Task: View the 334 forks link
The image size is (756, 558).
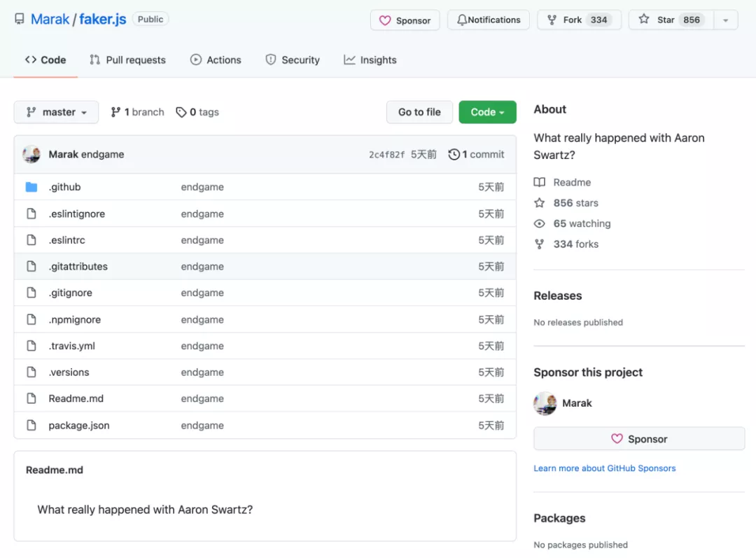Action: coord(575,244)
